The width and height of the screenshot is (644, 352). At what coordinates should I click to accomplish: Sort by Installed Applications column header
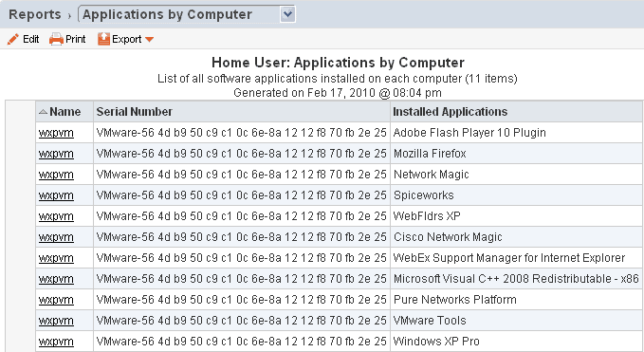516,112
